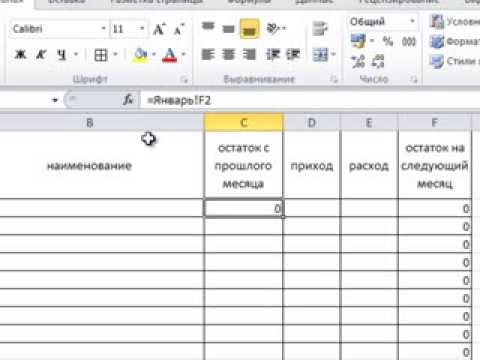This screenshot has width=480, height=360.
Task: Apply thousands separator 000 format
Action: pyautogui.click(x=409, y=41)
